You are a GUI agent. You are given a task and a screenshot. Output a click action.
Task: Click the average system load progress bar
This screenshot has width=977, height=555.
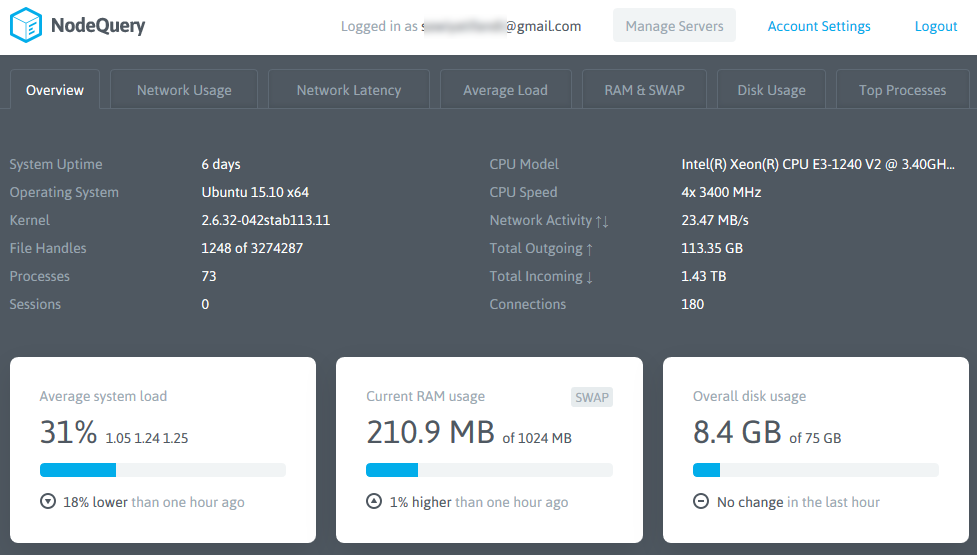(163, 470)
